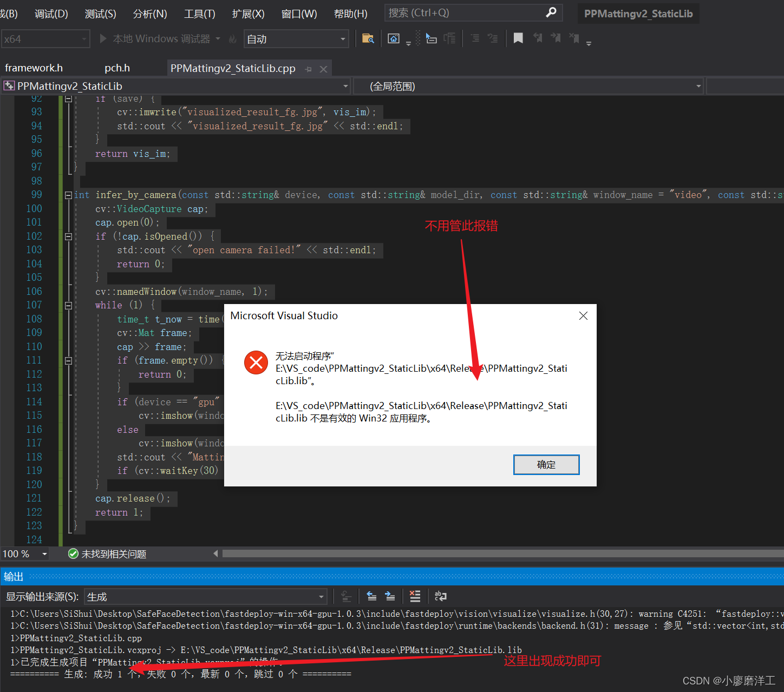This screenshot has width=784, height=692.
Task: Click the search magnifier icon
Action: pos(551,12)
